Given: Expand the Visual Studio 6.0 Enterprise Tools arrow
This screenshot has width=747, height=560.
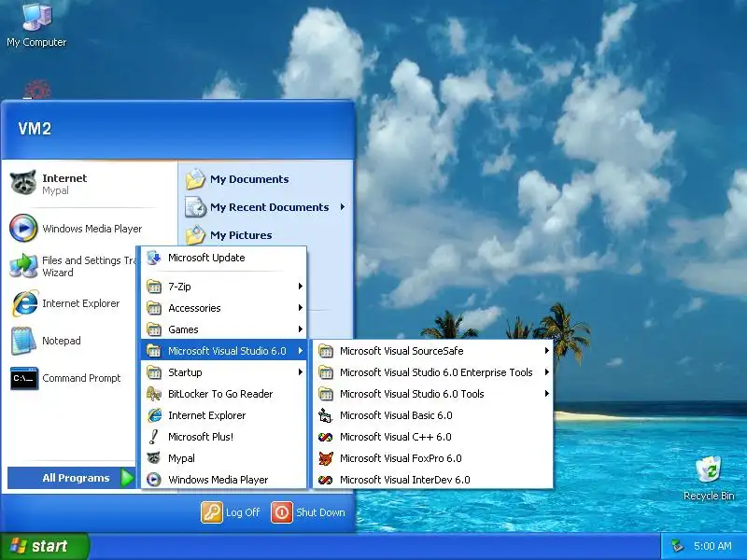Looking at the screenshot, I should (x=546, y=371).
